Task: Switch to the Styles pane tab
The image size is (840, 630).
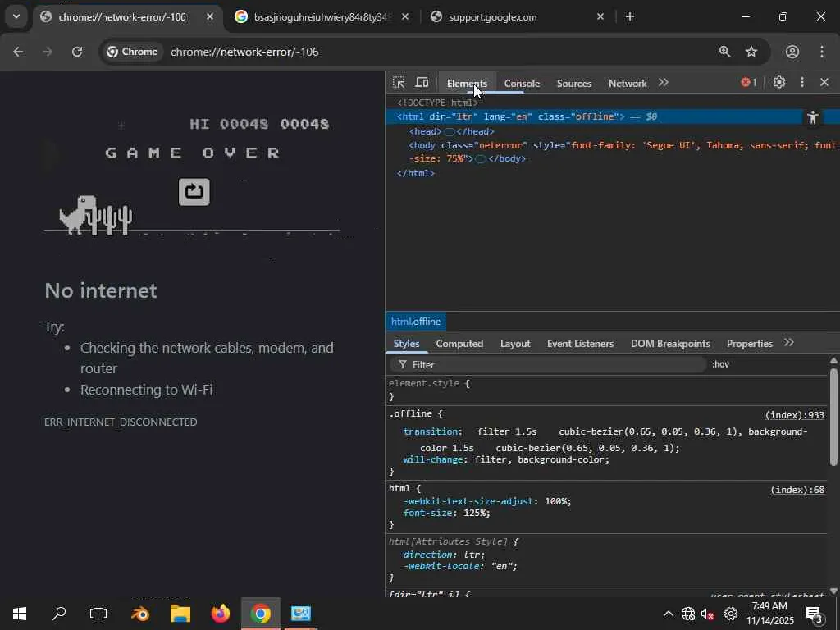Action: click(406, 344)
